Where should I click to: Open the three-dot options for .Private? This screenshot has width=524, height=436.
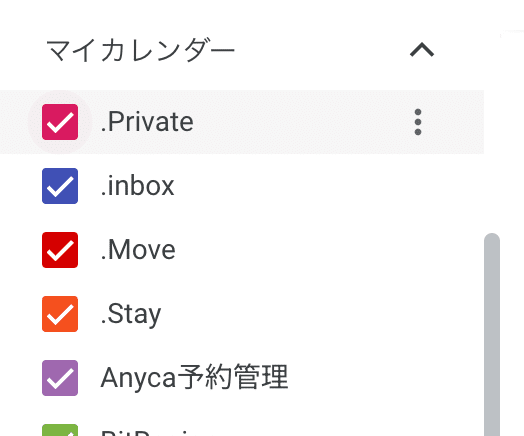coord(418,122)
